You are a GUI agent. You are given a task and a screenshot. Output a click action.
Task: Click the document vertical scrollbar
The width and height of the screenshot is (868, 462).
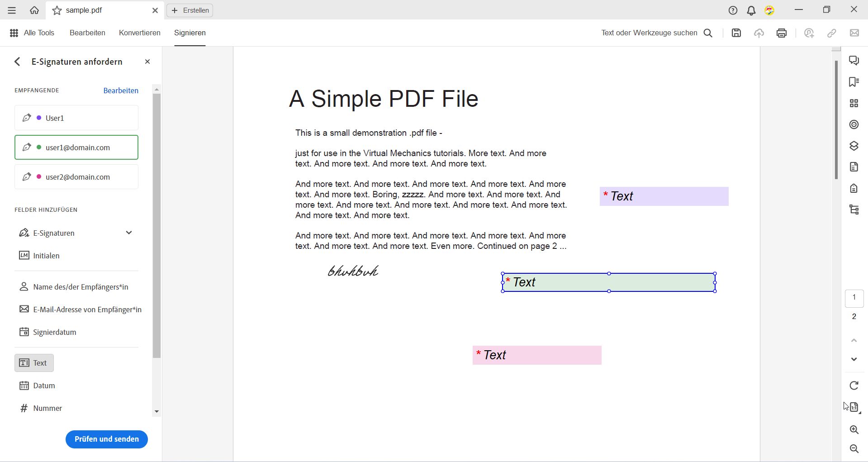pos(836,120)
